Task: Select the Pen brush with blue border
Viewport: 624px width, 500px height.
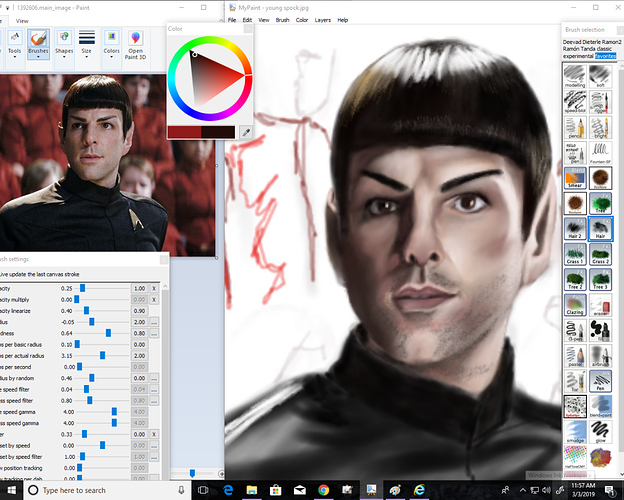Action: (600, 381)
